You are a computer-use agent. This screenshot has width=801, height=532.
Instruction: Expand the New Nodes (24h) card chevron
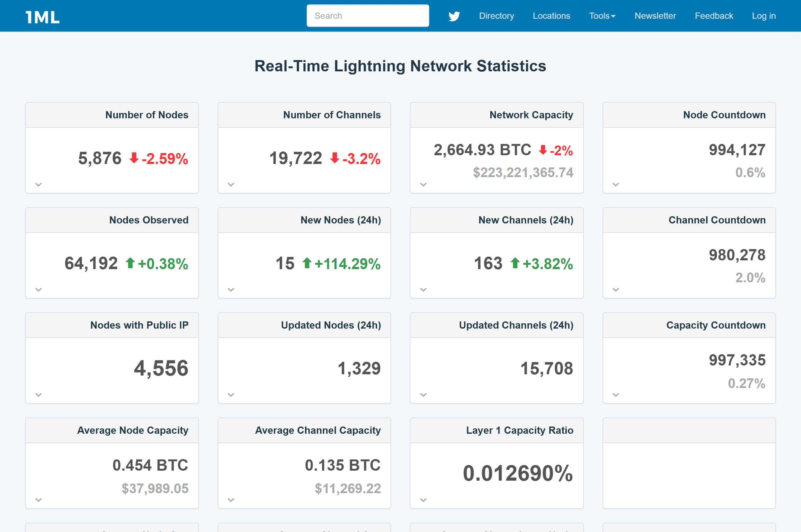click(x=231, y=290)
